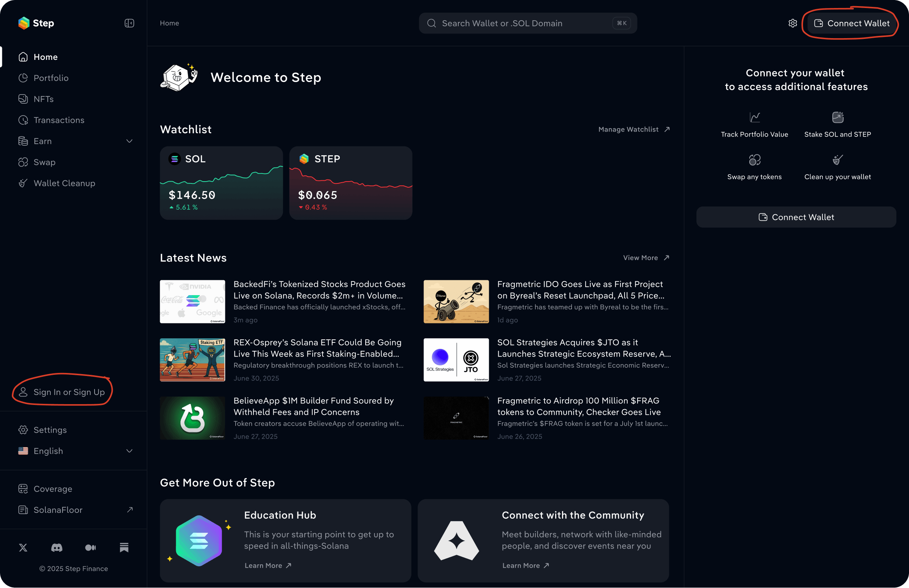Open the Medium social icon
The image size is (909, 588).
pyautogui.click(x=90, y=548)
